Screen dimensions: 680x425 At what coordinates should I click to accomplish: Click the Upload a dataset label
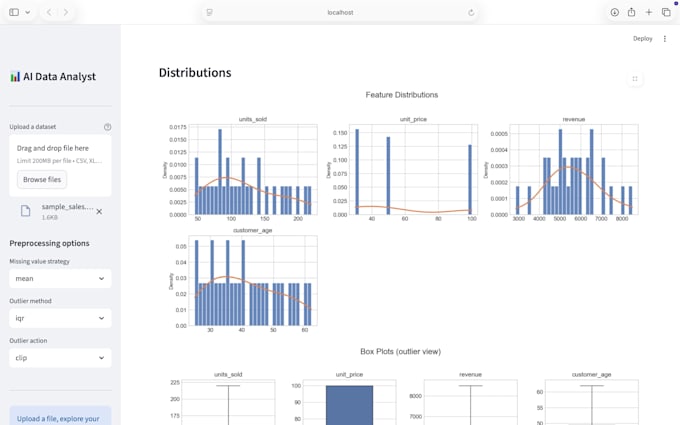[33, 127]
